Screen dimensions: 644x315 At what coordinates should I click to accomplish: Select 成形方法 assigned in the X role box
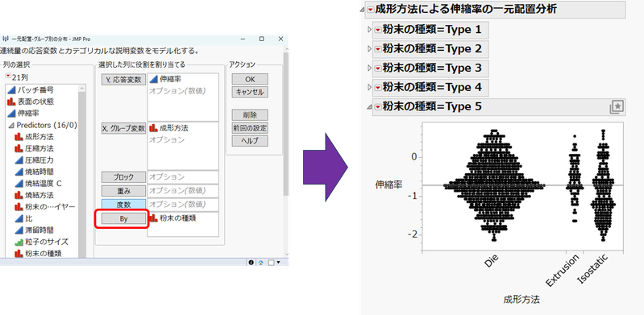(x=168, y=128)
